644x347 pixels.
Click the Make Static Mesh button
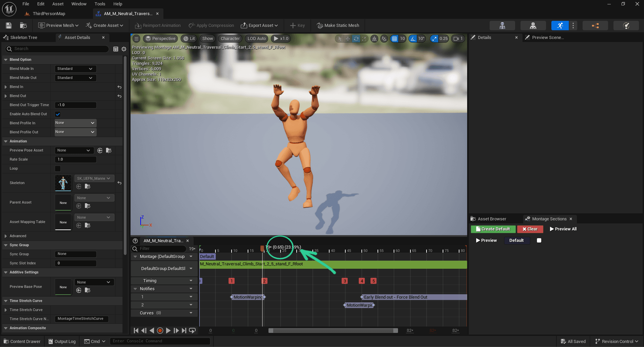(x=338, y=26)
